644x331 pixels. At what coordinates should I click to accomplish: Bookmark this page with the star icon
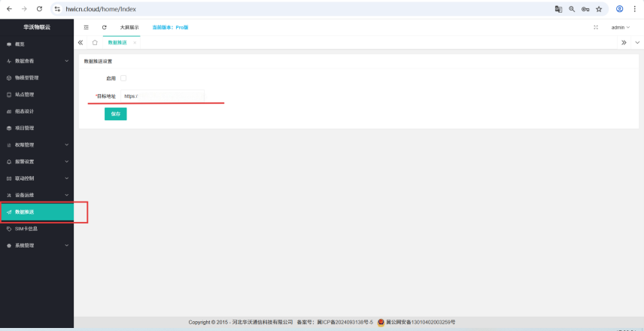pyautogui.click(x=599, y=9)
